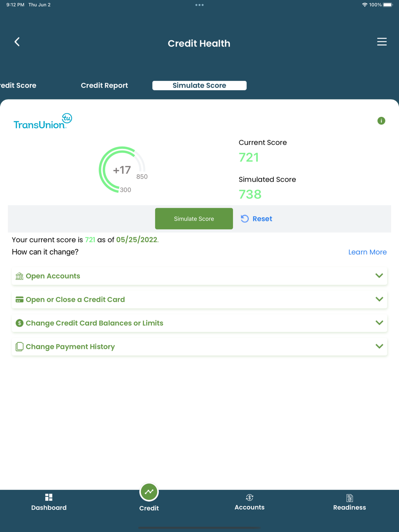Tap the 9:12 PM clock
Viewport: 399px width, 532px height.
(15, 5)
